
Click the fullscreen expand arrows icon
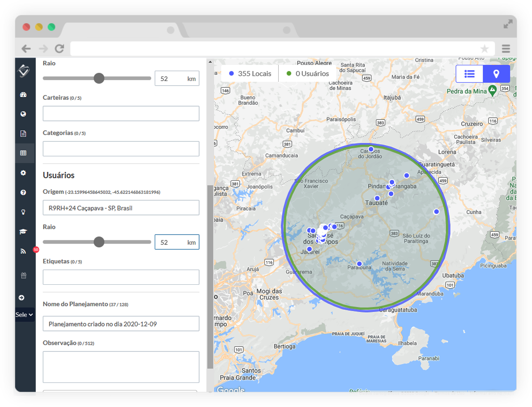(x=508, y=24)
